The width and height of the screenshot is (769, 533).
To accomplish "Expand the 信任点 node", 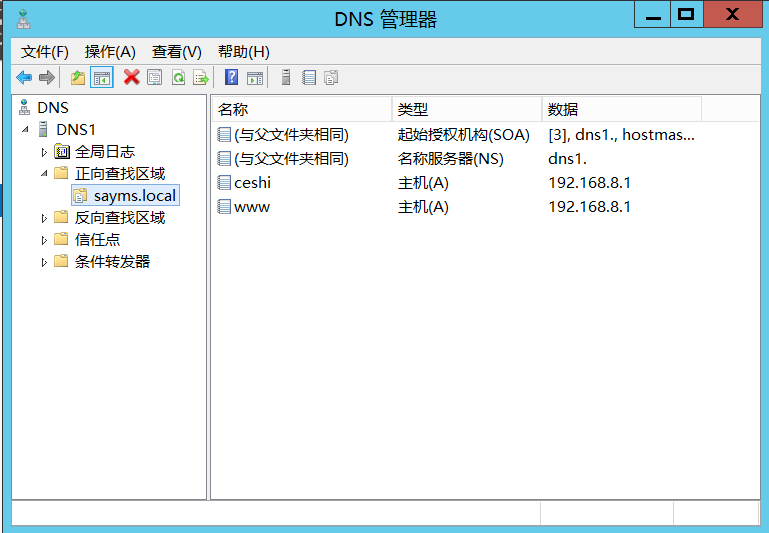I will click(44, 240).
